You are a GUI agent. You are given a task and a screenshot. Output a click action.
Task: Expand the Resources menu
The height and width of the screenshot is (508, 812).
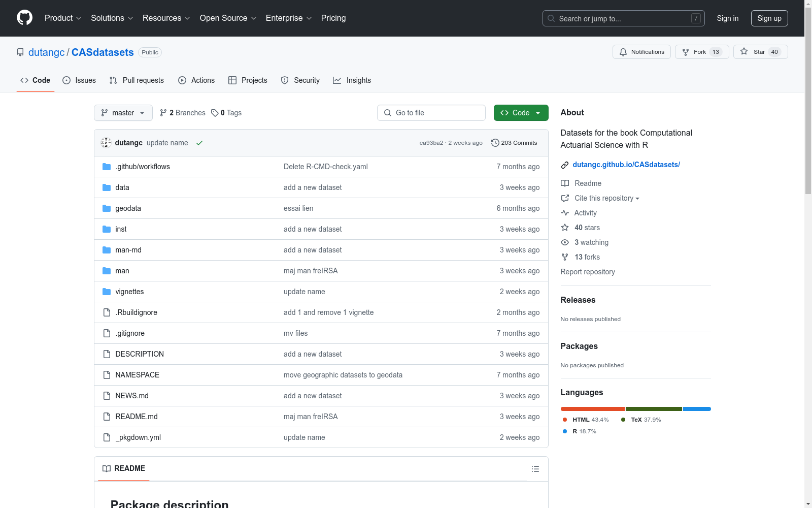coord(166,18)
